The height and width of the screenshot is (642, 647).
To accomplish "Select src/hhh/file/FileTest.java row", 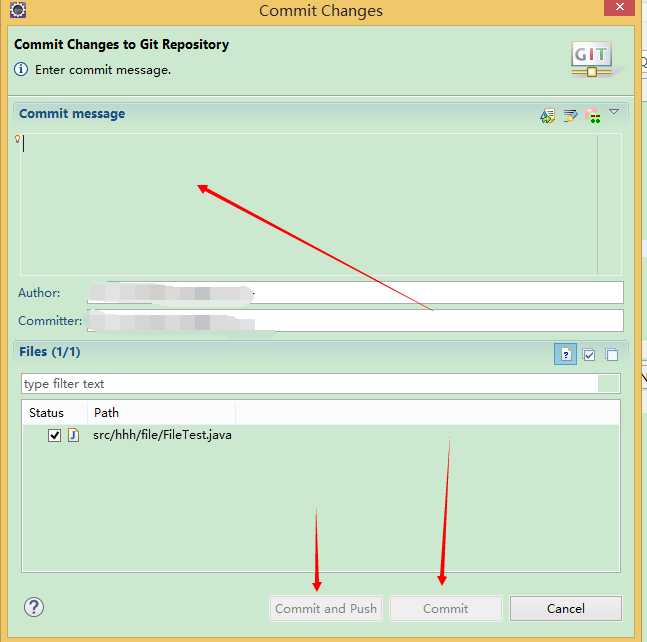I will (321, 435).
